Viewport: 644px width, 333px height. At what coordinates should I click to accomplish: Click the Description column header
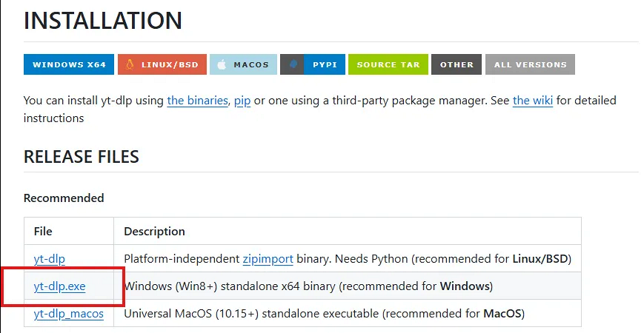click(x=154, y=232)
